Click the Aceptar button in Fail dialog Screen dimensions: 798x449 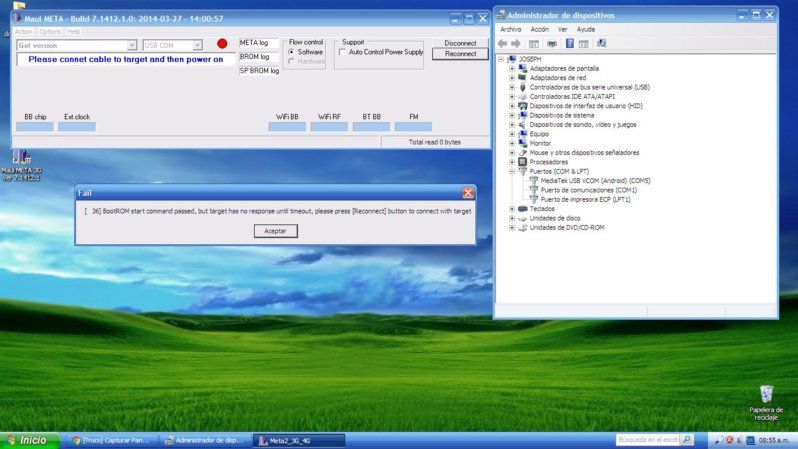[275, 231]
